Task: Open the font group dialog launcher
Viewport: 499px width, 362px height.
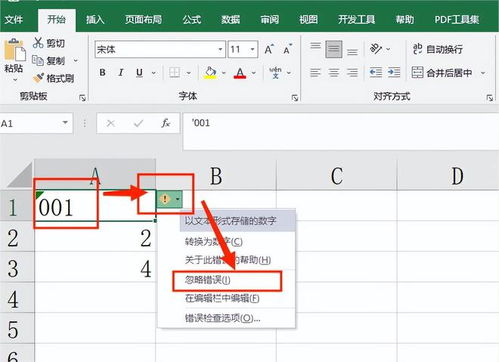Action: click(294, 98)
